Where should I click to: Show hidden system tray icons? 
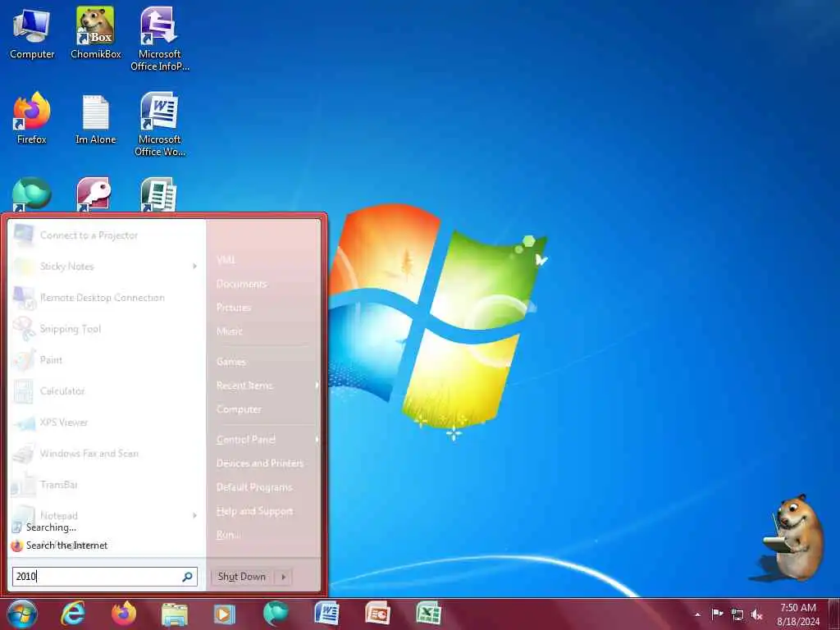[697, 614]
